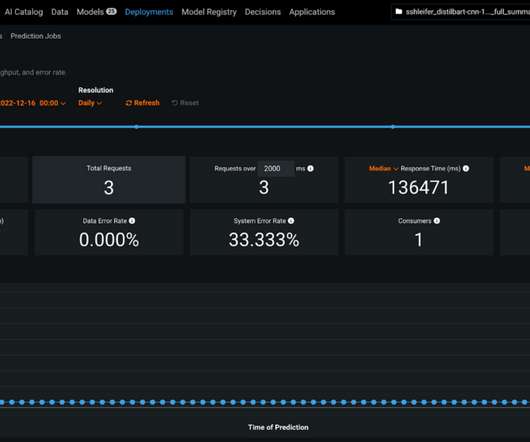Click the 33.333% system error value

coord(264,240)
